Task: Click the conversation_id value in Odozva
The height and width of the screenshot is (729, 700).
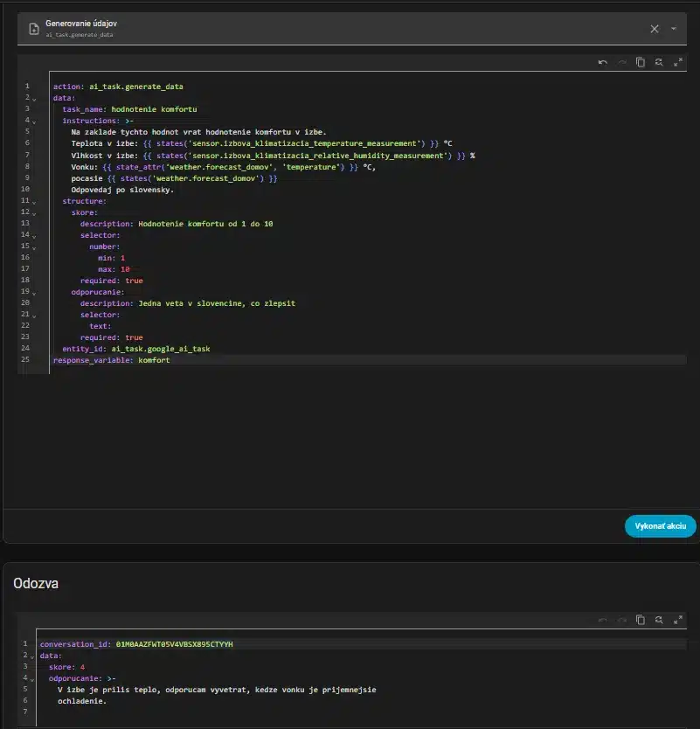Action: 174,644
